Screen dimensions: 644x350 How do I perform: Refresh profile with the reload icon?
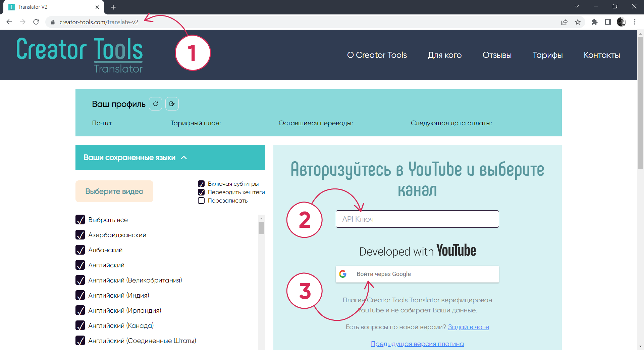(155, 104)
